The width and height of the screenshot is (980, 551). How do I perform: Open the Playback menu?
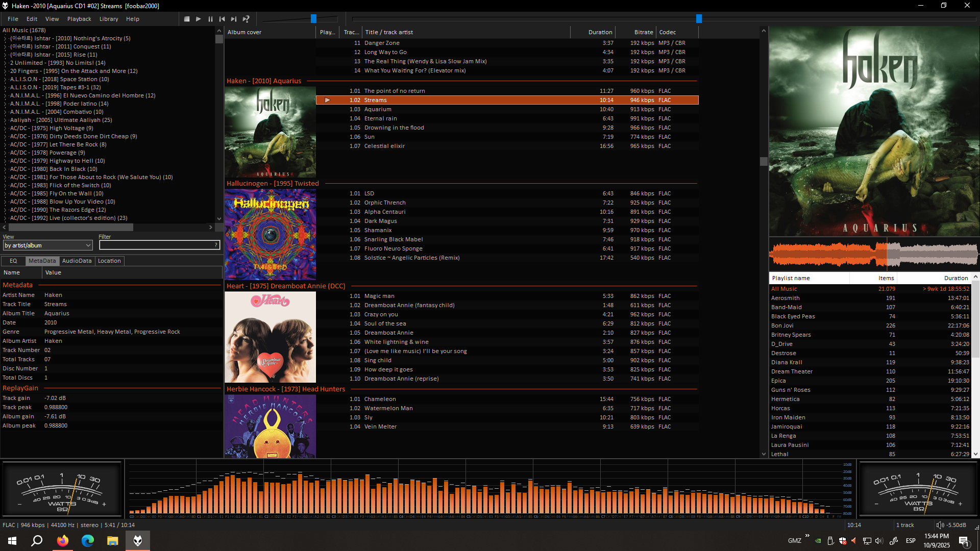tap(79, 19)
